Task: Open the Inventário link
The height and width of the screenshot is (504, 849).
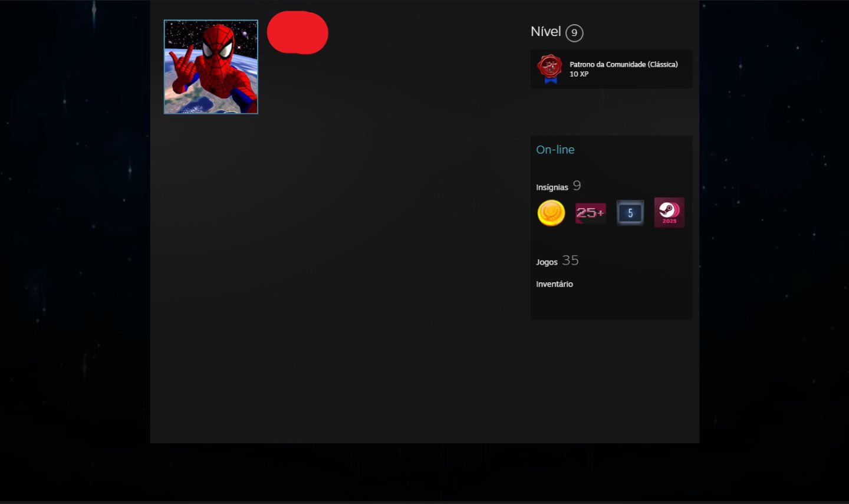Action: pos(554,284)
